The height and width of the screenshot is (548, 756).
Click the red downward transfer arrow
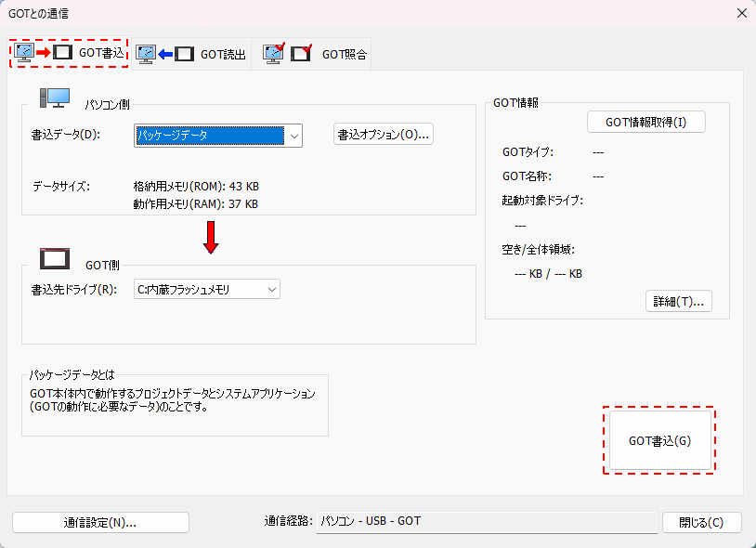pyautogui.click(x=211, y=237)
